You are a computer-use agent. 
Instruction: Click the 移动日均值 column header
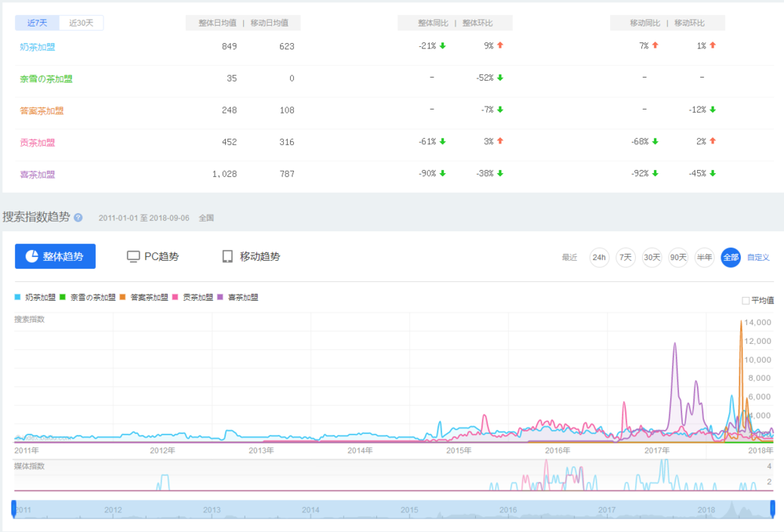point(269,23)
